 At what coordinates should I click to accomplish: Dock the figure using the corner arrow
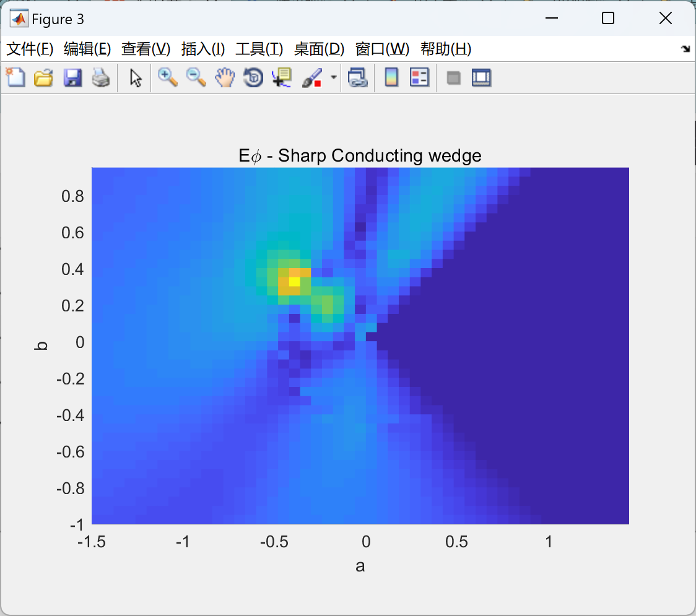[686, 49]
